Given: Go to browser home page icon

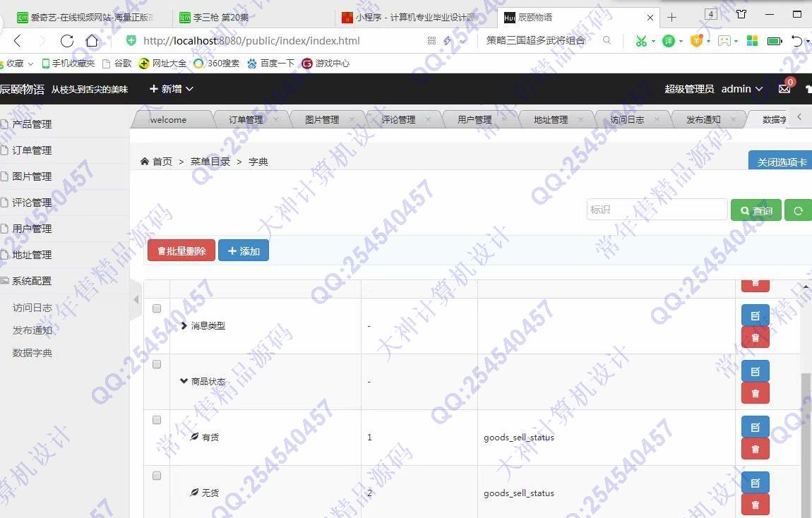Looking at the screenshot, I should click(x=92, y=40).
